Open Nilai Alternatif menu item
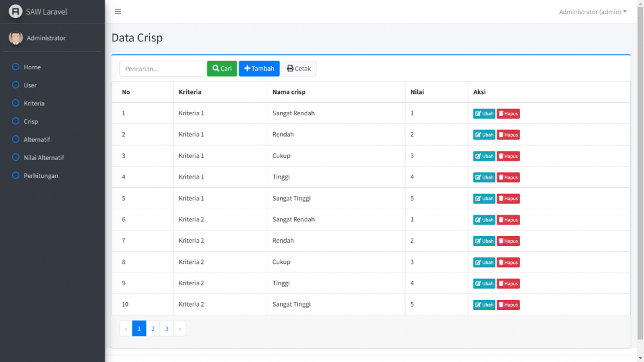Image resolution: width=644 pixels, height=362 pixels. click(x=52, y=157)
